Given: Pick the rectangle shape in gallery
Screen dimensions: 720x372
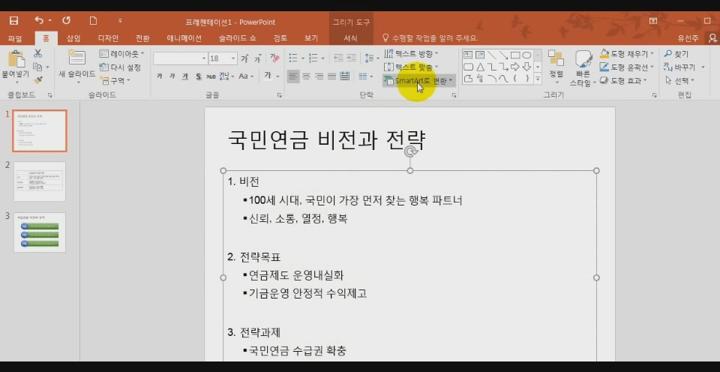Looking at the screenshot, I should click(x=516, y=55).
